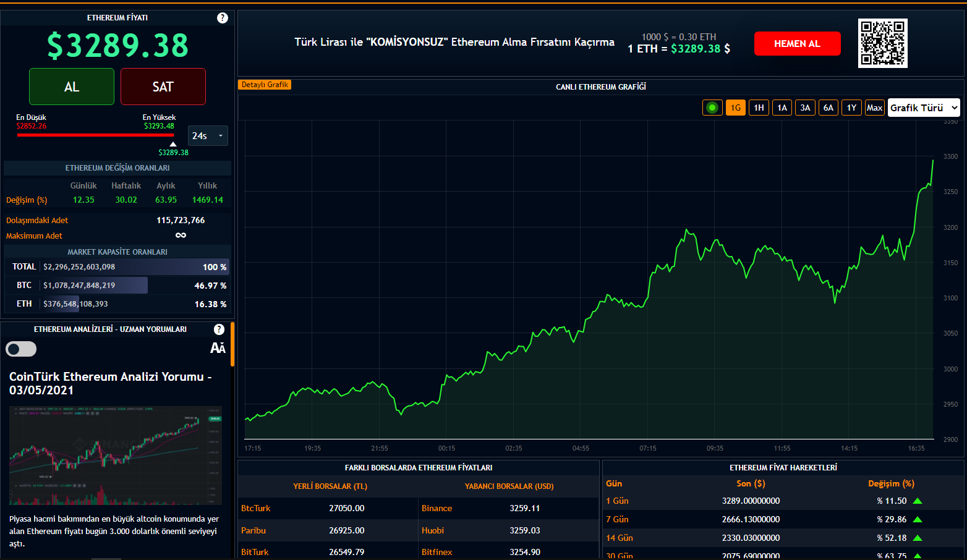
Task: Open CoinTürk Ethereum Analizi Yorumu article
Action: click(111, 383)
